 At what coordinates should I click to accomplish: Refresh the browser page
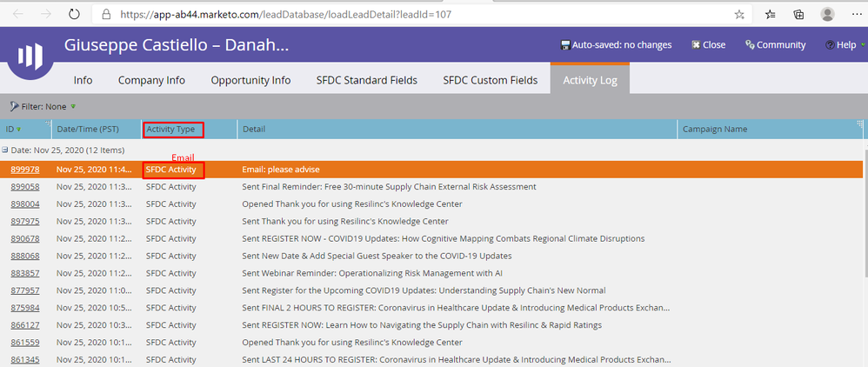pyautogui.click(x=75, y=15)
